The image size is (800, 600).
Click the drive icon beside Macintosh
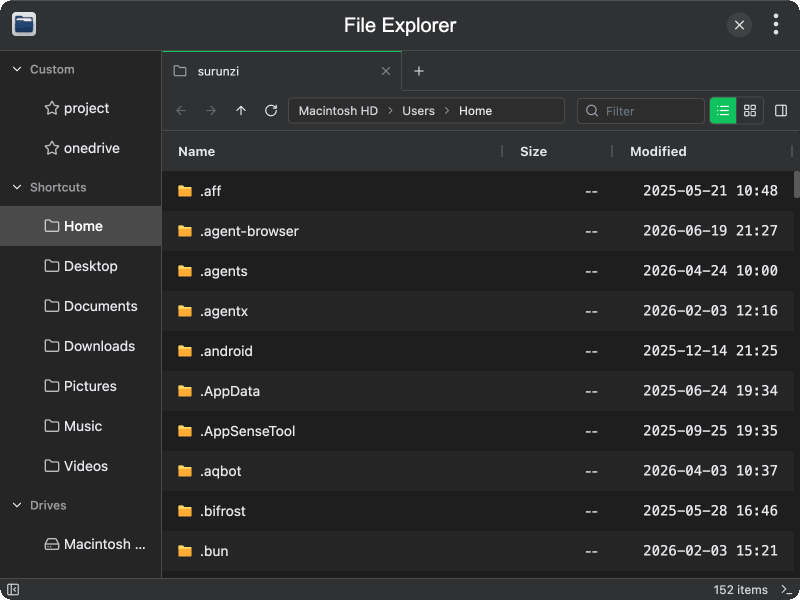[52, 544]
